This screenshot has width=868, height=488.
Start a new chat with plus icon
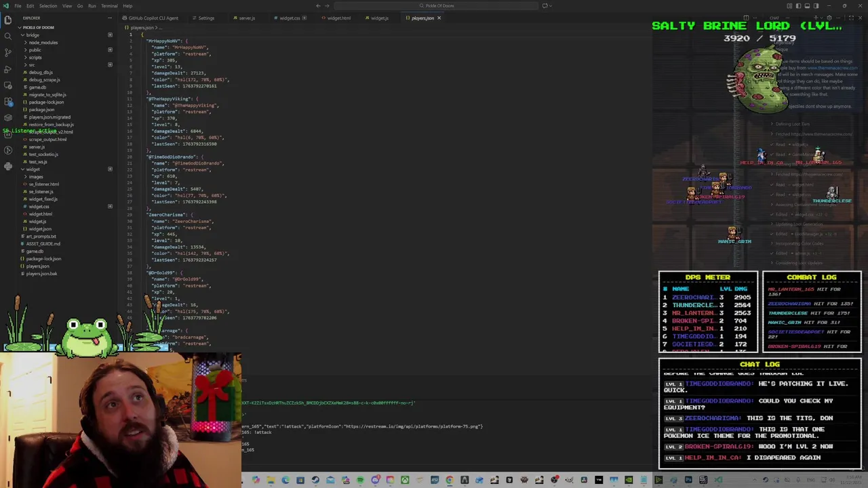click(x=816, y=18)
